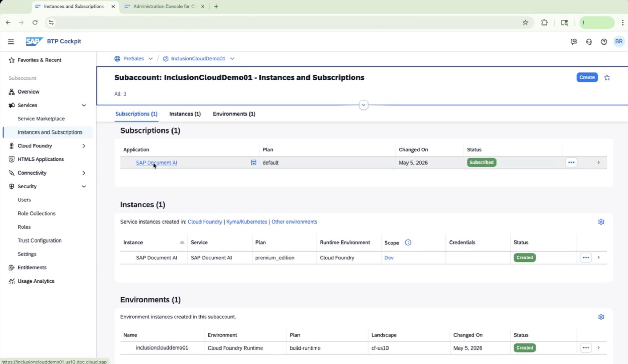This screenshot has height=364, width=628.
Task: Collapse the Services navigation section
Action: (84, 105)
